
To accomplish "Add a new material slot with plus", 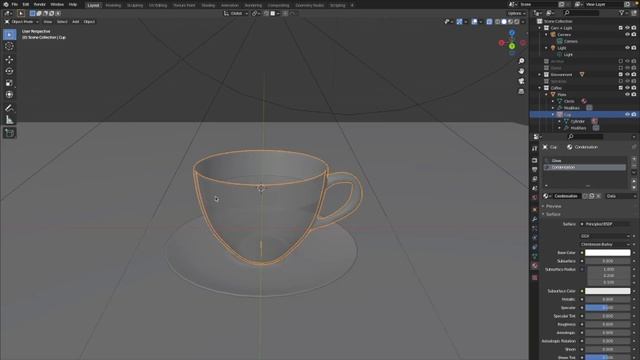I will pyautogui.click(x=634, y=159).
